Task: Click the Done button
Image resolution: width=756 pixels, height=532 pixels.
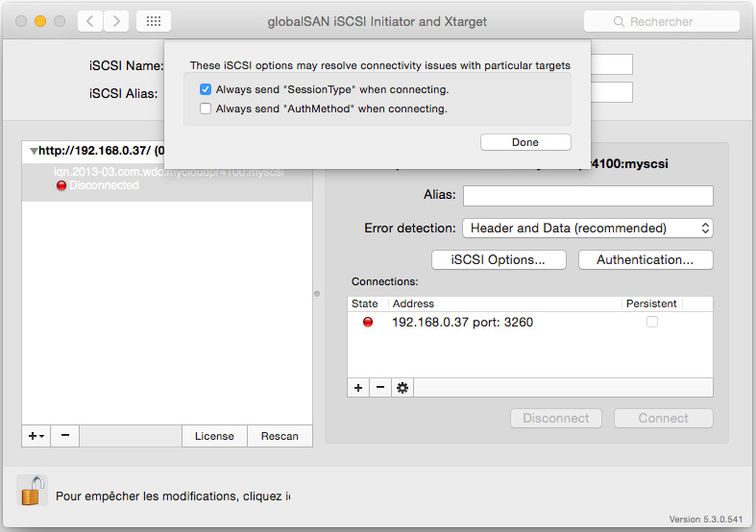Action: click(x=525, y=142)
